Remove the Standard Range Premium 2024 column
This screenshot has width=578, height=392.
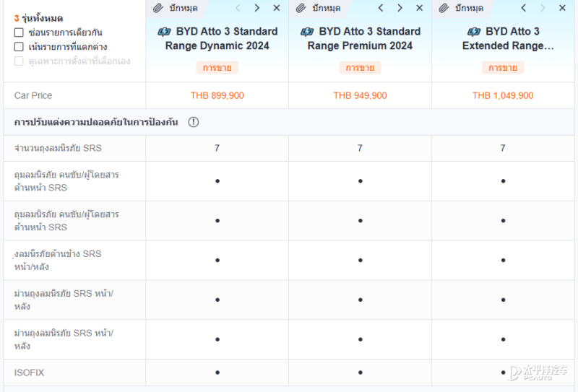click(420, 8)
